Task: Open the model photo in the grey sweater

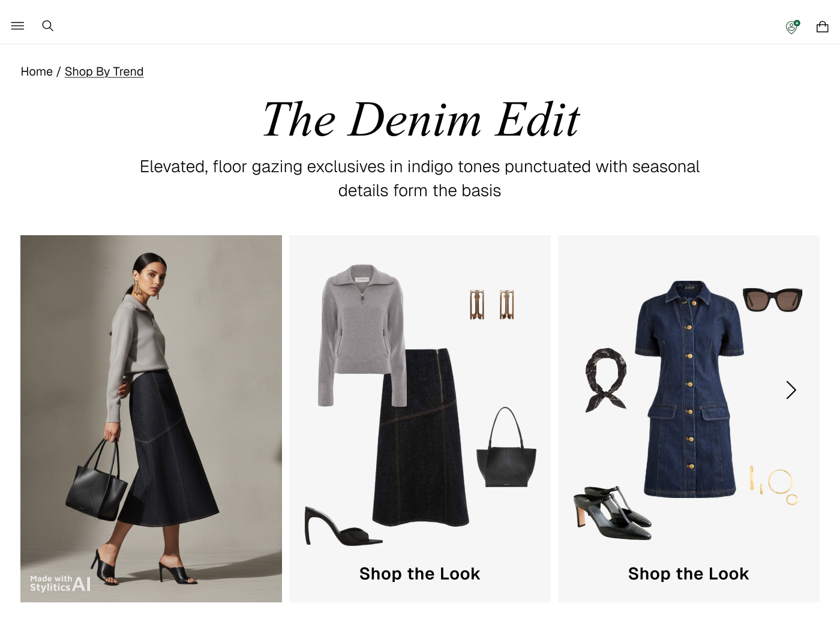Action: (x=151, y=419)
